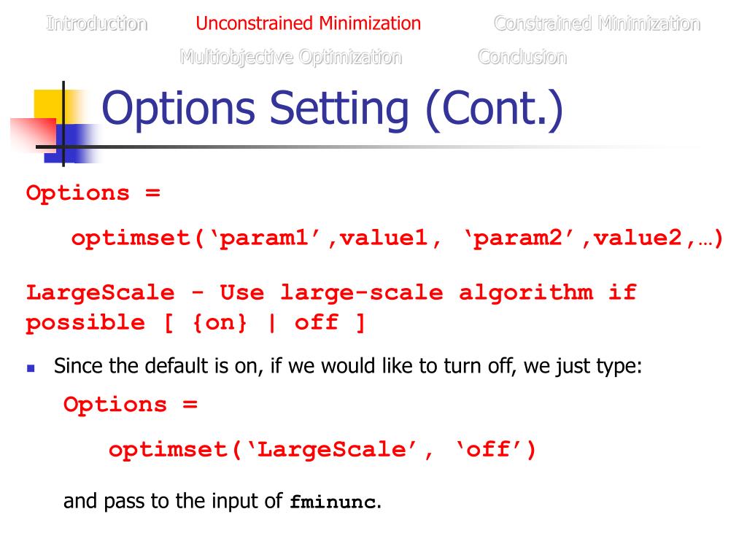Select the Unconstrained Minimization tab
The image size is (747, 560).
[308, 23]
